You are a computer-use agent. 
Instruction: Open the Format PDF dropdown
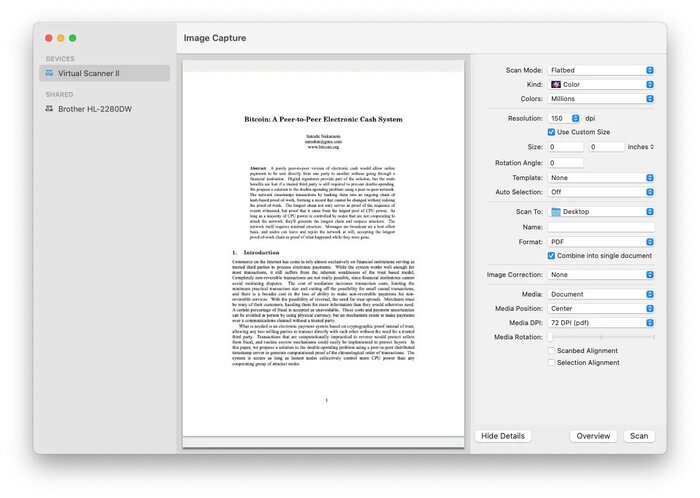pos(600,242)
